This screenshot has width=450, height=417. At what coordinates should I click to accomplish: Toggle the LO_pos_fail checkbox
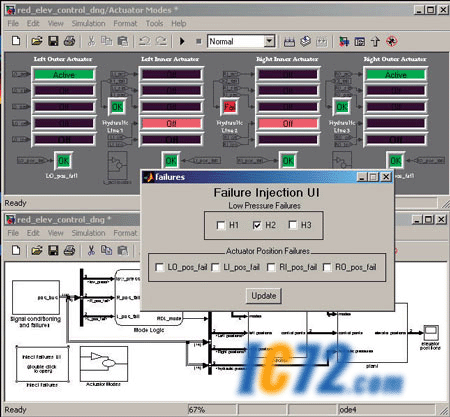pos(160,267)
